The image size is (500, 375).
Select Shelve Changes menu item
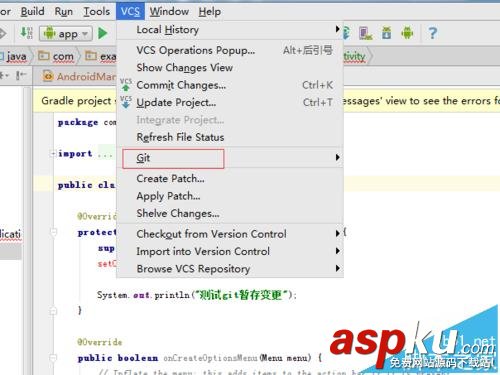[230, 213]
